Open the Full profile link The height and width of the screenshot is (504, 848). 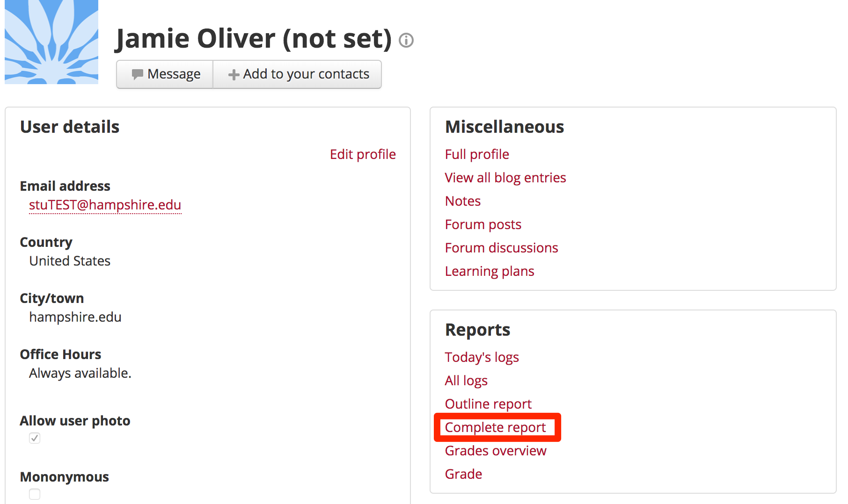pyautogui.click(x=477, y=154)
